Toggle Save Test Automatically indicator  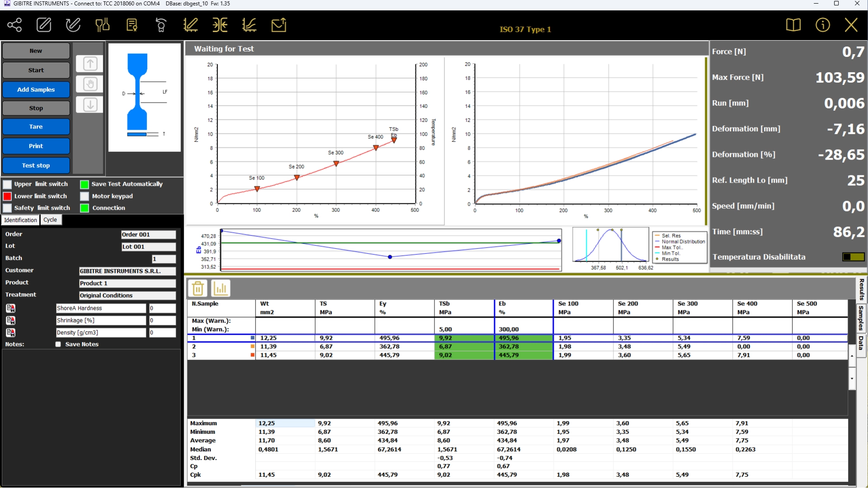85,184
